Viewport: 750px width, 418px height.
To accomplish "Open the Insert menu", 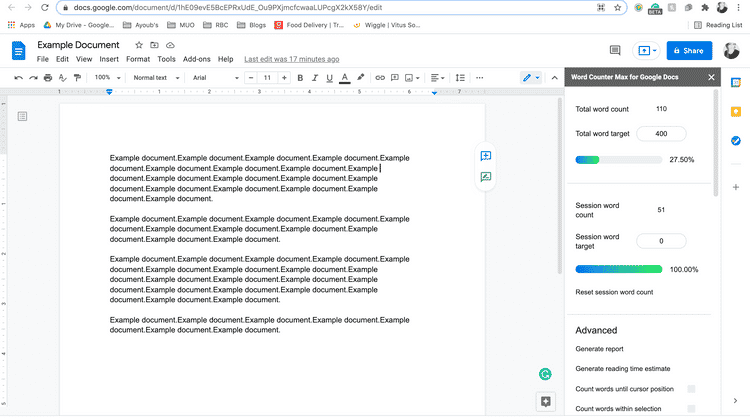I will (x=109, y=59).
